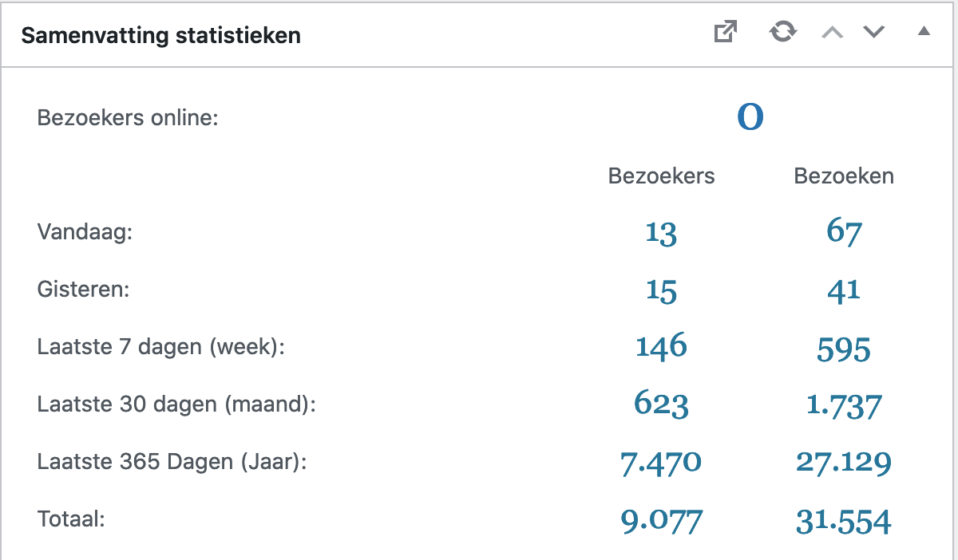The width and height of the screenshot is (958, 560).
Task: Click total visits number 31.554
Action: pyautogui.click(x=844, y=522)
